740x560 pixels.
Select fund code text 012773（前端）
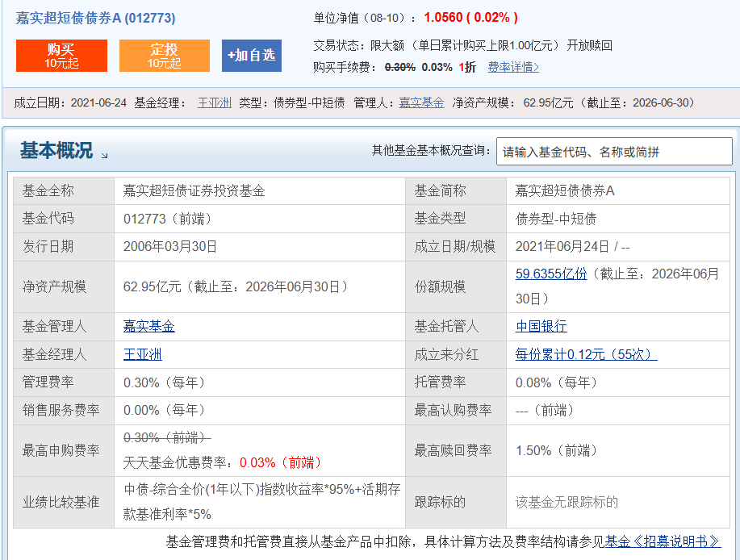point(169,219)
